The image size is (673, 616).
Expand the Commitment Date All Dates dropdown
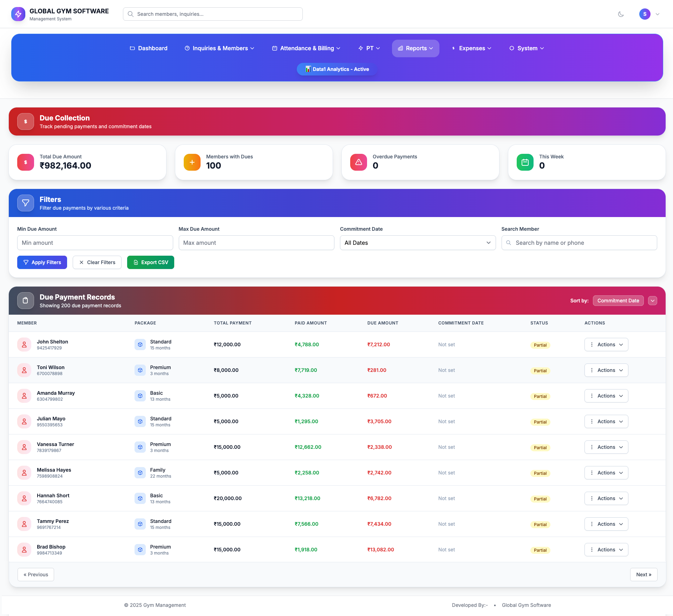pyautogui.click(x=417, y=243)
